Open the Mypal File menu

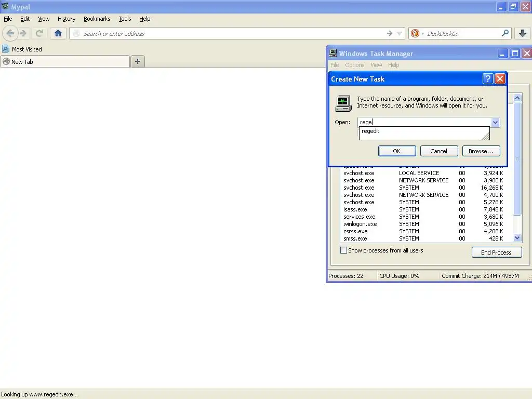[8, 19]
